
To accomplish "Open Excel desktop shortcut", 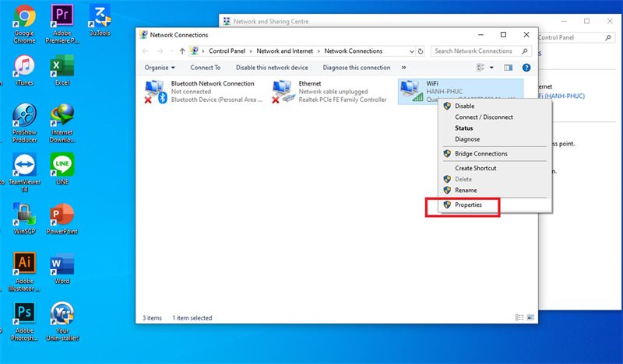I will [62, 70].
